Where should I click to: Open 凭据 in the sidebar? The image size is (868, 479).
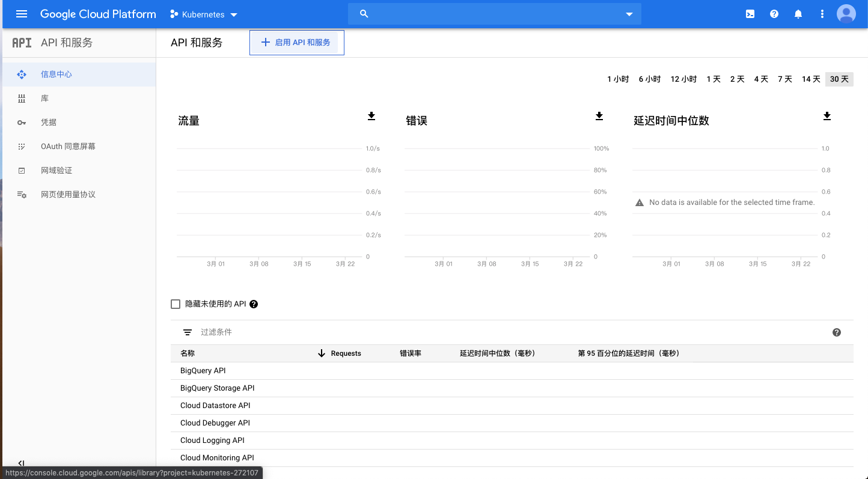point(78,123)
